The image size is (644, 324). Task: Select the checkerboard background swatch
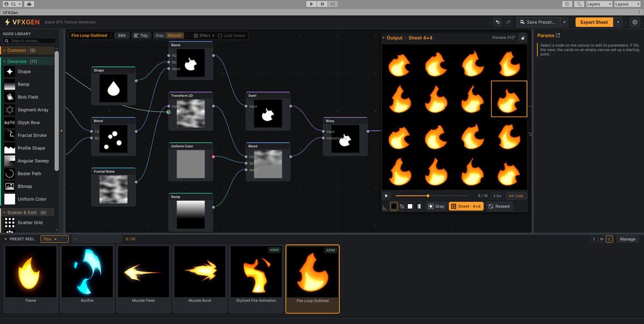402,206
